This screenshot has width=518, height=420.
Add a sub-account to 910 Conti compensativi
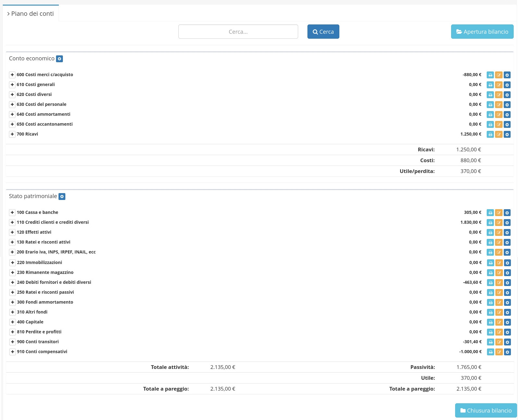(x=507, y=352)
